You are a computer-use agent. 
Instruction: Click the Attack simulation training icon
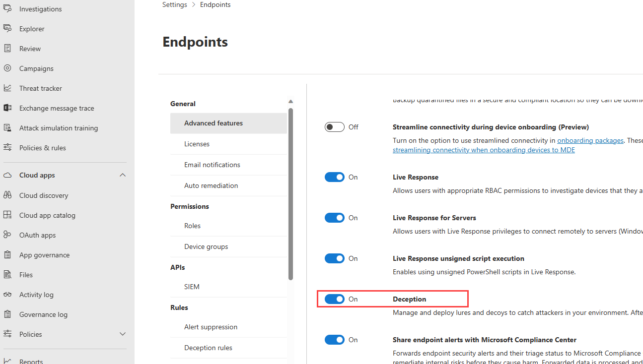coord(7,128)
